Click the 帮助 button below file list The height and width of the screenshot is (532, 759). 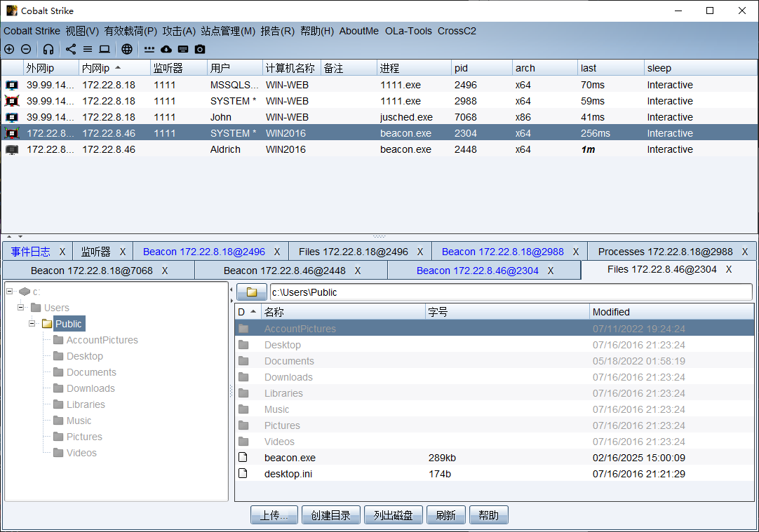click(x=488, y=515)
